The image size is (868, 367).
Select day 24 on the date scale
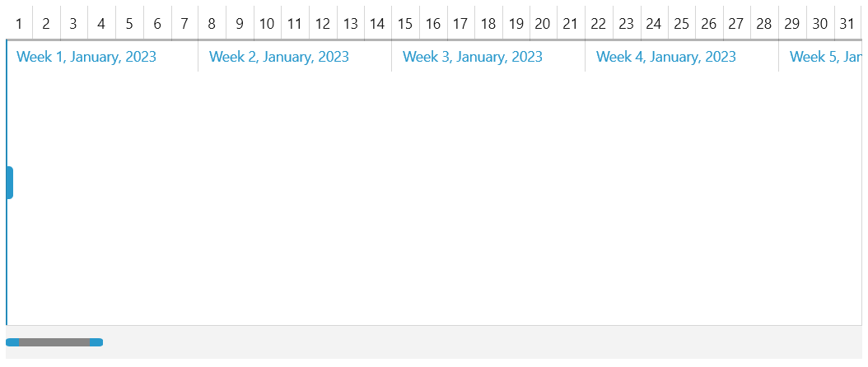[654, 24]
